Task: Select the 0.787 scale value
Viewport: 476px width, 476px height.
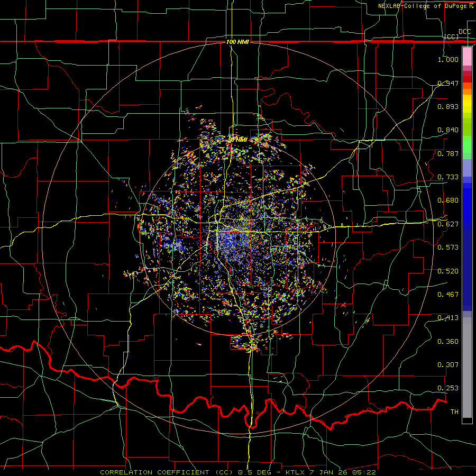Action: 448,153
